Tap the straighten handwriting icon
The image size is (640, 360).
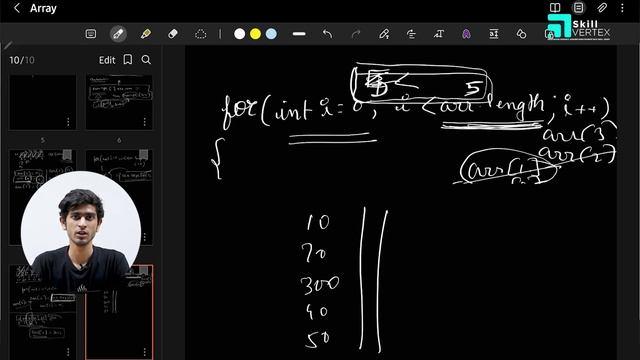click(411, 34)
